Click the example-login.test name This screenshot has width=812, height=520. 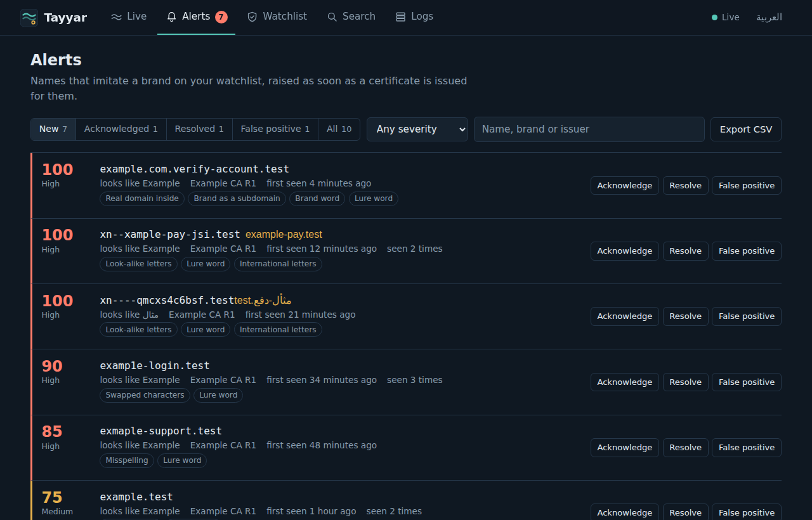[155, 366]
